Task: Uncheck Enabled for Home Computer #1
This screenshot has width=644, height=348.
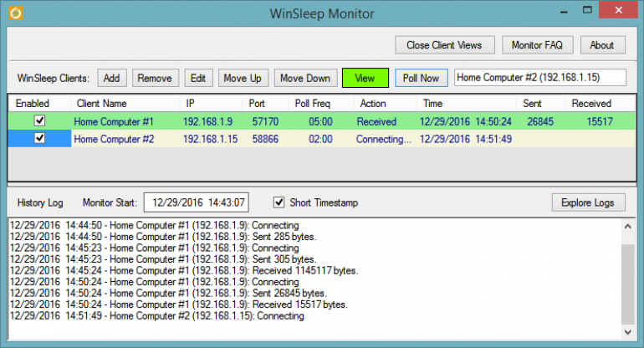Action: (x=39, y=120)
